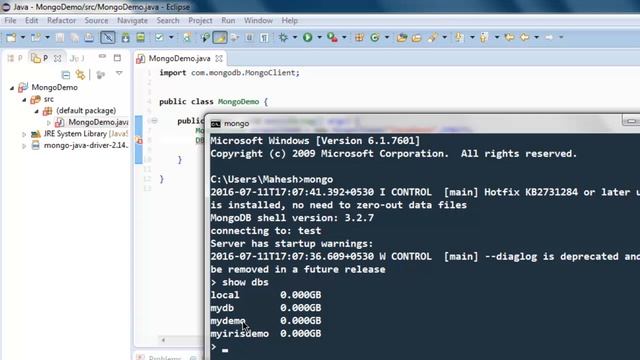The width and height of the screenshot is (640, 360).
Task: Collapse the MongoDemo project node
Action: point(12,88)
